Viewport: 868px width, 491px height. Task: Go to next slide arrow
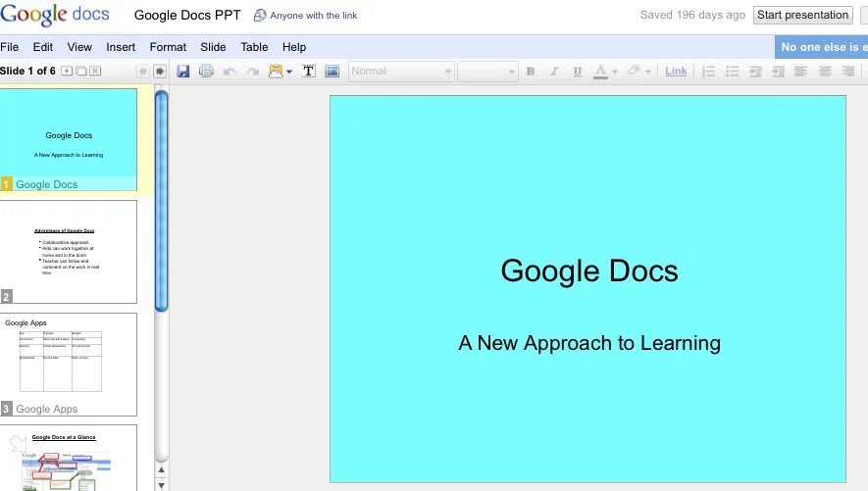[x=160, y=71]
